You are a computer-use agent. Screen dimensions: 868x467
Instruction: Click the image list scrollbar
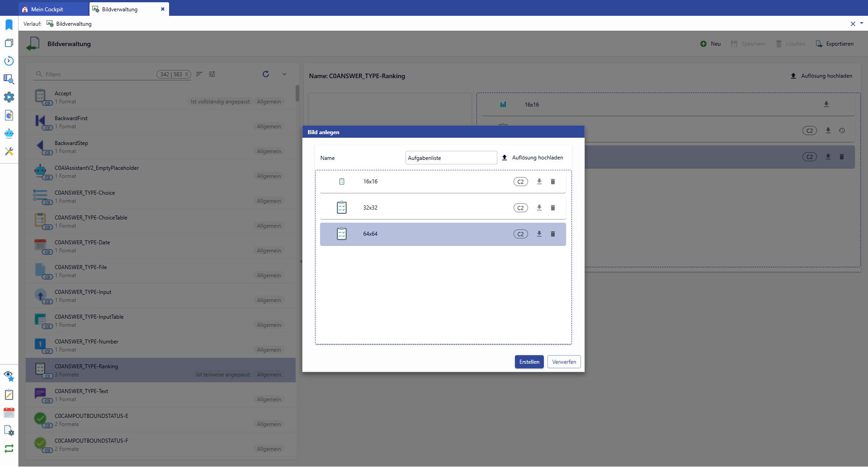click(297, 93)
